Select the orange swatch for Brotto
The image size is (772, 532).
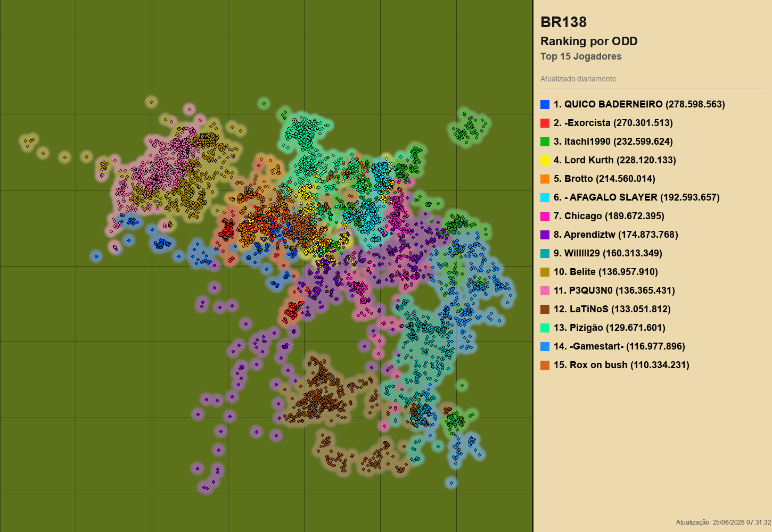tap(545, 179)
